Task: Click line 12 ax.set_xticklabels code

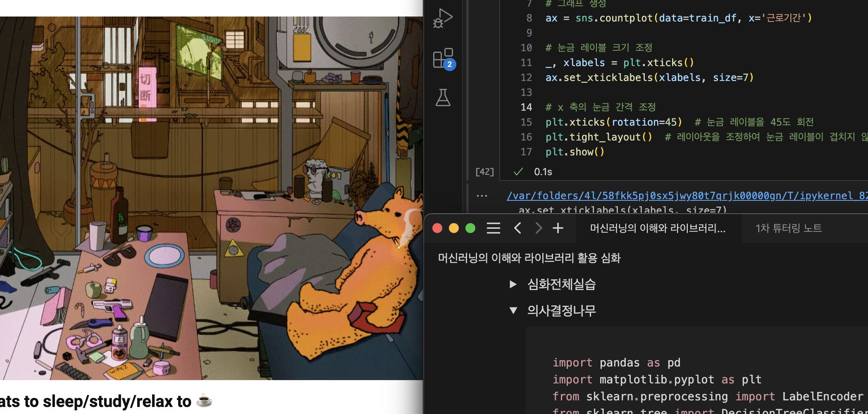Action: click(649, 78)
